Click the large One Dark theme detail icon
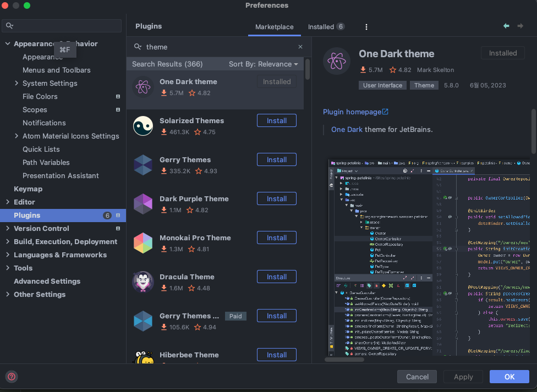 coord(337,61)
